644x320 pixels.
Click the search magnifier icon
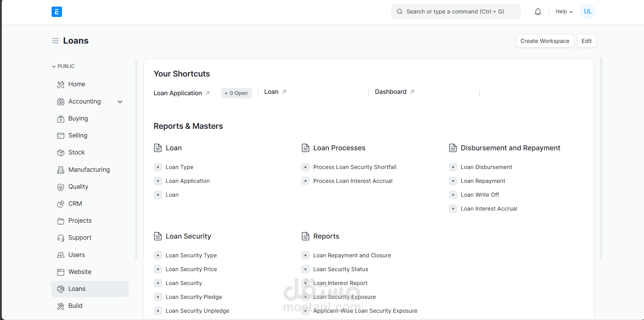tap(400, 11)
